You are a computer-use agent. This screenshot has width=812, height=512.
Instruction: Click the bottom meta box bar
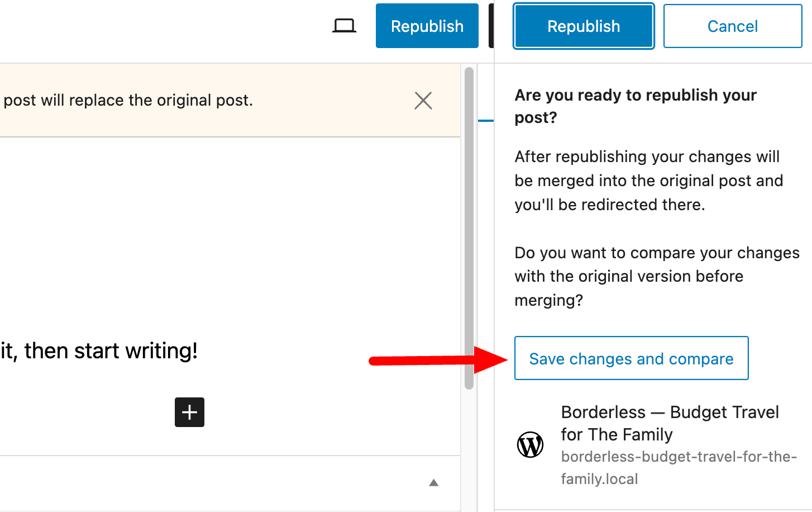tap(223, 483)
